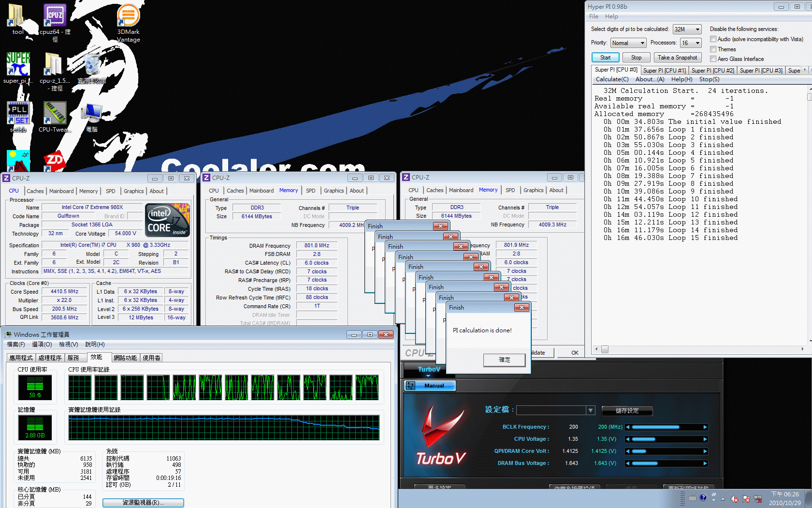The width and height of the screenshot is (812, 508).
Task: Confirm the front Finish dialog with 確定
Action: [x=504, y=359]
